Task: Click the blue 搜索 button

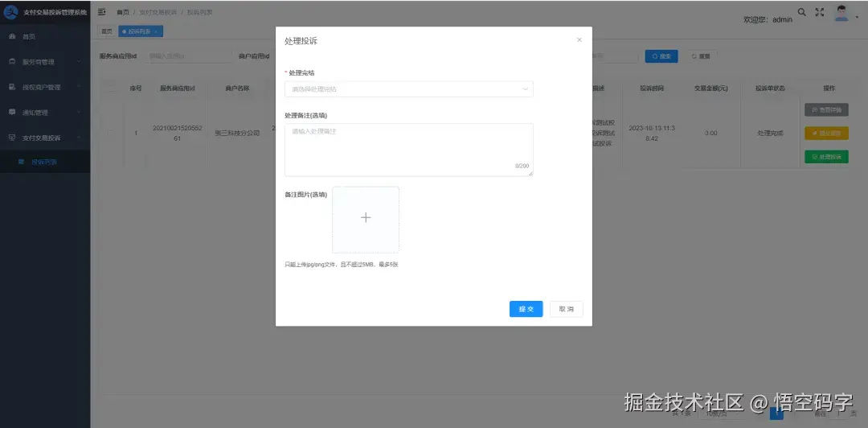Action: click(x=661, y=56)
